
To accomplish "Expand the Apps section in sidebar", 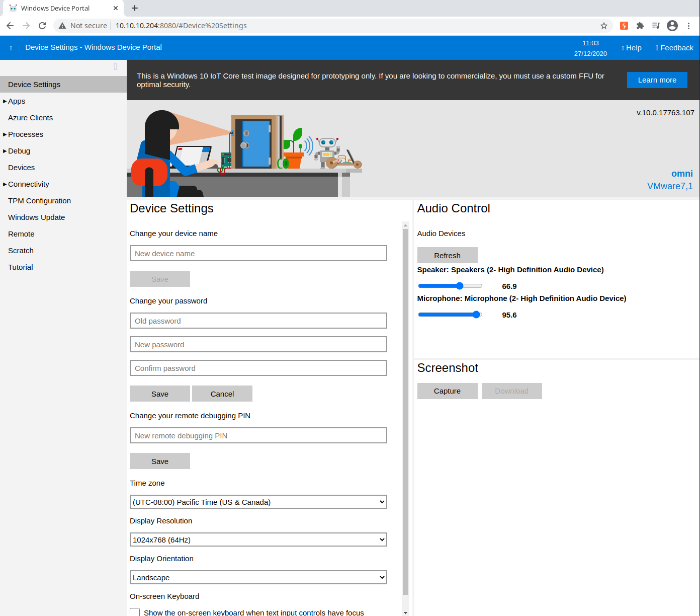I will (17, 101).
